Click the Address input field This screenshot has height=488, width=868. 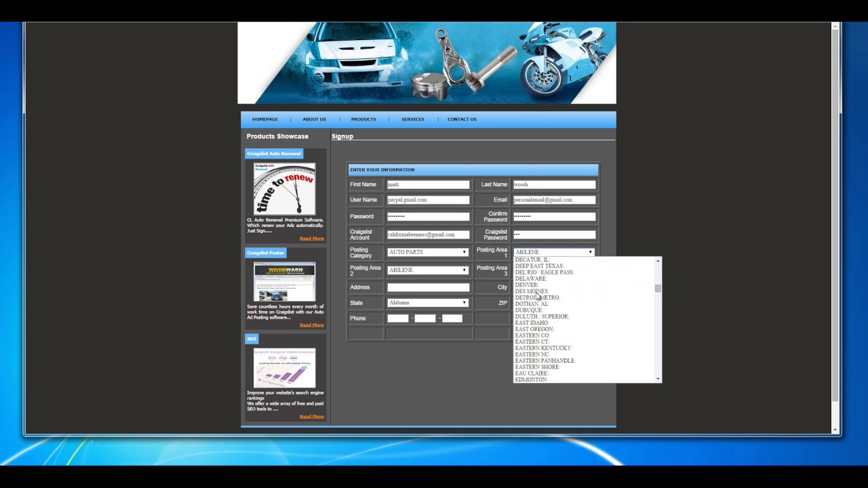pyautogui.click(x=428, y=287)
